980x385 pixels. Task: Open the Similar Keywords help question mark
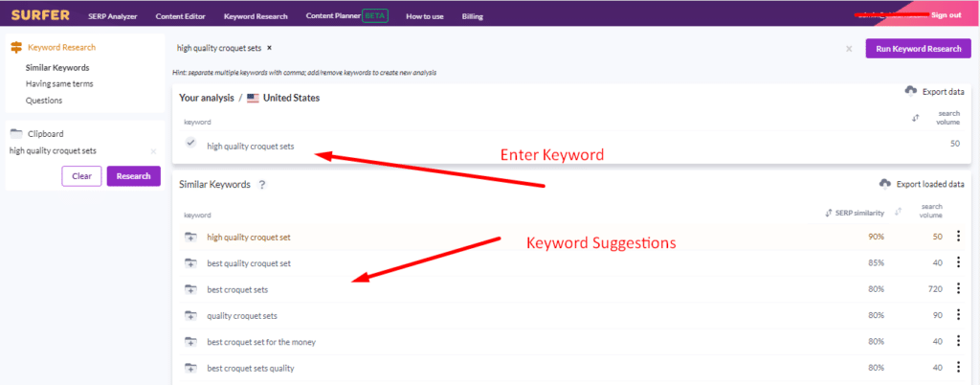coord(262,185)
